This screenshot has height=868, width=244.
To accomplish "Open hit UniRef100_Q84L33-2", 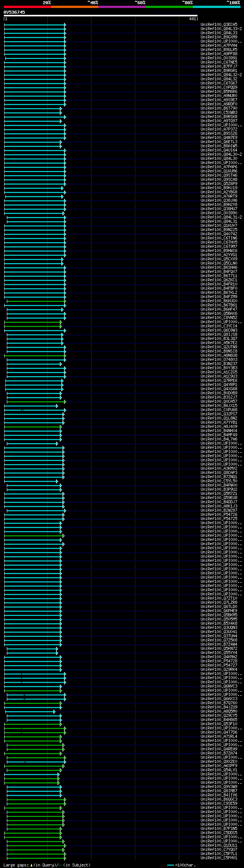I will point(221,29).
